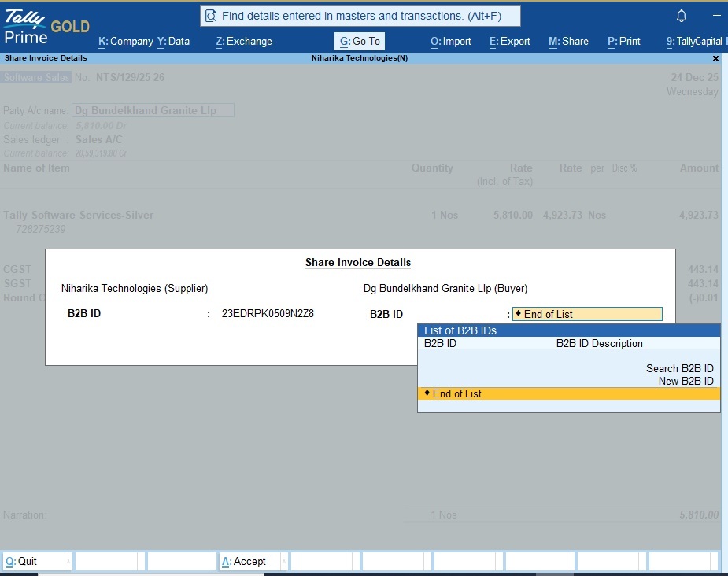The image size is (728, 576).
Task: Open the Import menu
Action: pyautogui.click(x=451, y=41)
